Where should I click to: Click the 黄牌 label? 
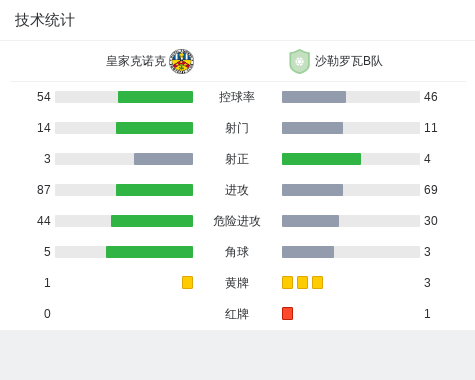[x=237, y=283]
